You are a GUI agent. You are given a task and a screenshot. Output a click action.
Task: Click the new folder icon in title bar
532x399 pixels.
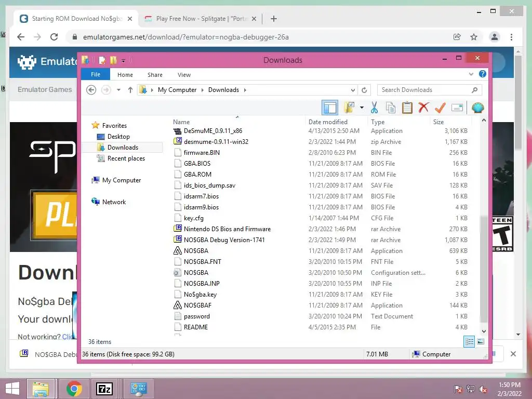tap(113, 60)
